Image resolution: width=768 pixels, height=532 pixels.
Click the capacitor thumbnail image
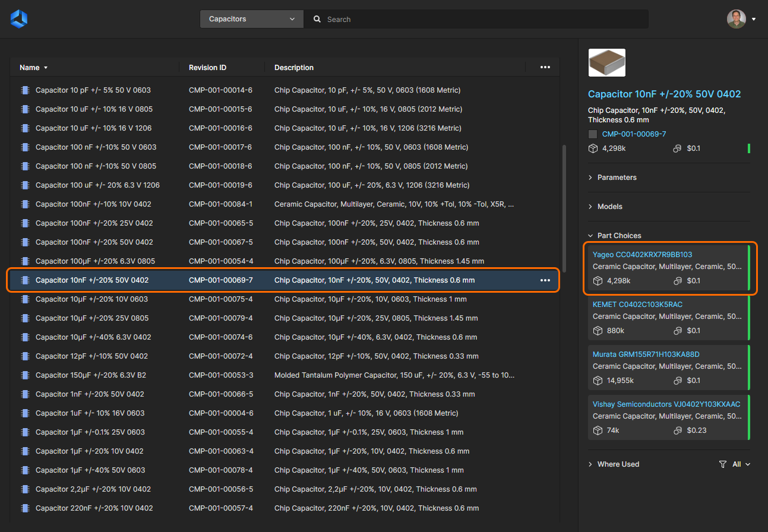[x=606, y=63]
